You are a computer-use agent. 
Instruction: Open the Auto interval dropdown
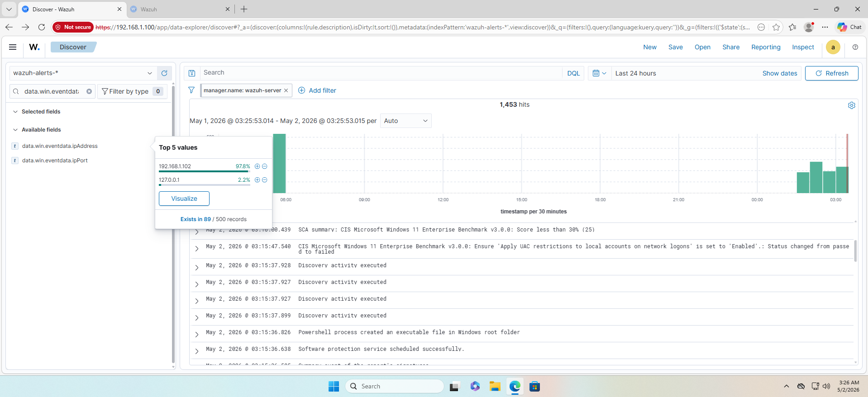point(405,121)
